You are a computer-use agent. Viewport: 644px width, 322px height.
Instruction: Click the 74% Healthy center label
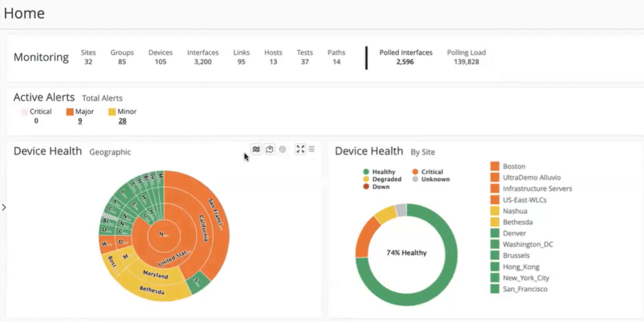coord(406,253)
